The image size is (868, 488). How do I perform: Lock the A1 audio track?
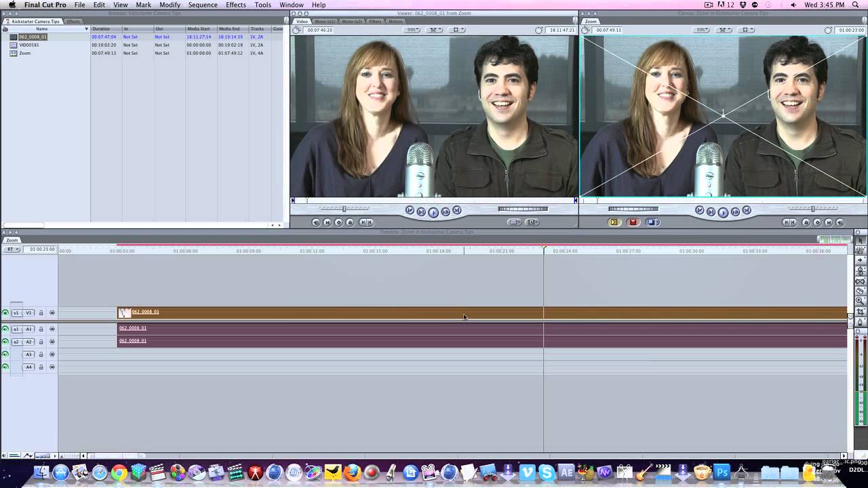pos(41,329)
